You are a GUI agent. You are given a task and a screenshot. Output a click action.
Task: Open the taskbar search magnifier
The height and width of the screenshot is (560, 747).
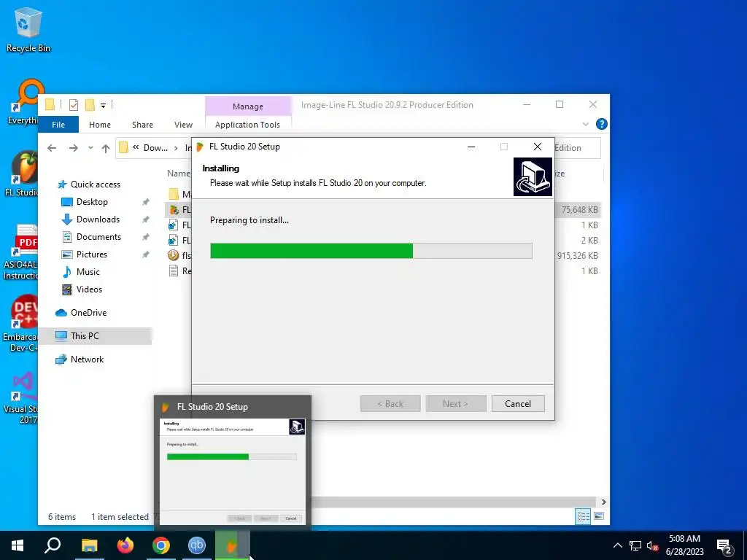point(53,545)
